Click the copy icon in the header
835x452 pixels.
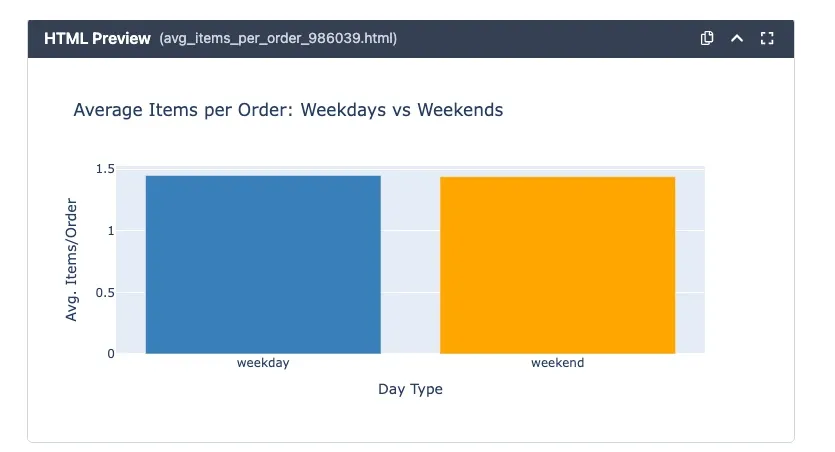pyautogui.click(x=707, y=38)
